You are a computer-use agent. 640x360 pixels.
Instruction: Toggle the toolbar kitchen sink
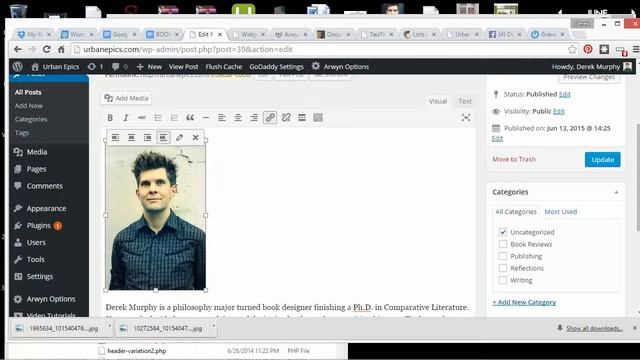click(x=318, y=118)
